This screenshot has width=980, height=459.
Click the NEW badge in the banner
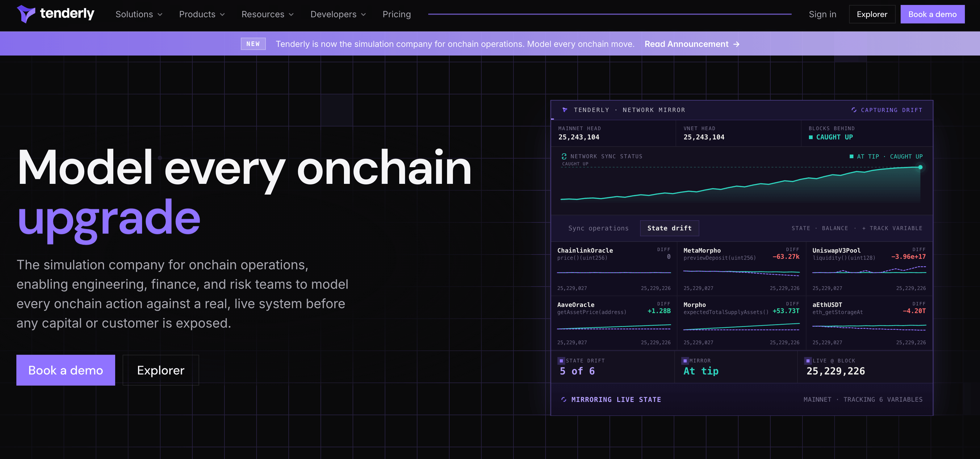[253, 44]
